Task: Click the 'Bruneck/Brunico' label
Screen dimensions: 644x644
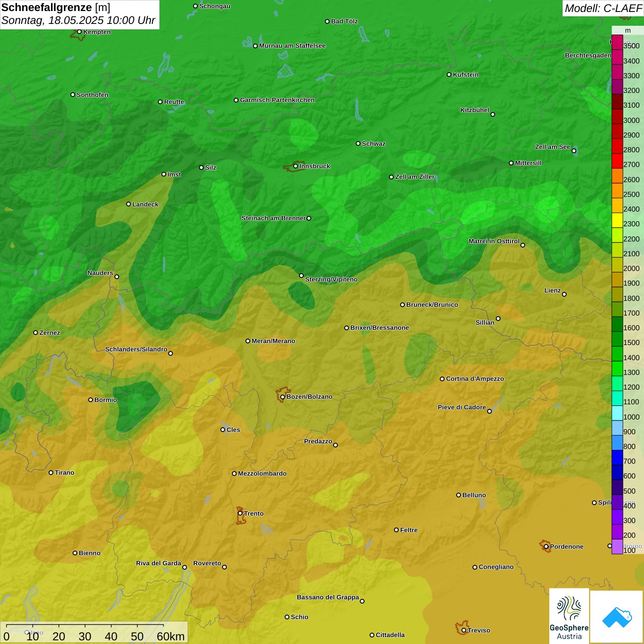Action: point(432,305)
